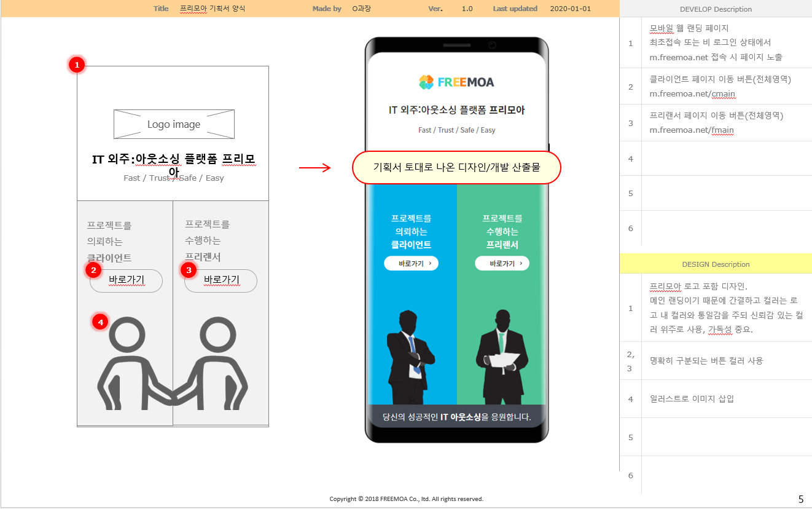Tap the 바로가기 button under wireframe 프리랜서
The height and width of the screenshot is (509, 812).
pyautogui.click(x=221, y=280)
